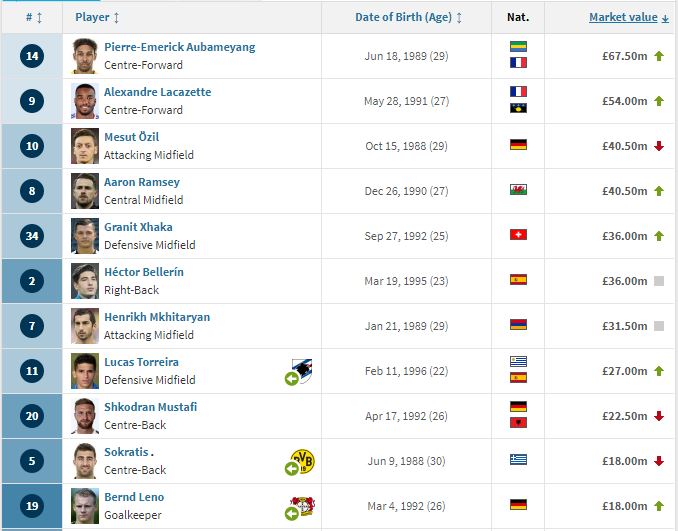The width and height of the screenshot is (678, 531).
Task: Click Greek flag in Sokratis row
Action: pyautogui.click(x=518, y=459)
